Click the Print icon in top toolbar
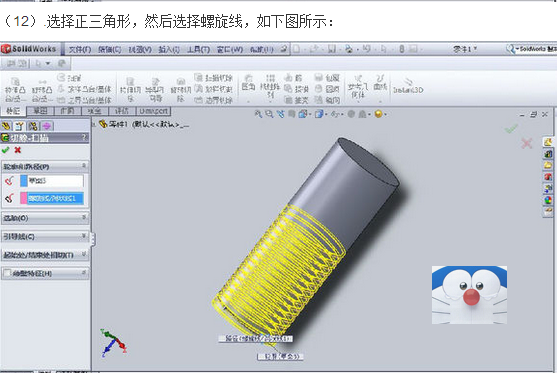 coord(348,49)
